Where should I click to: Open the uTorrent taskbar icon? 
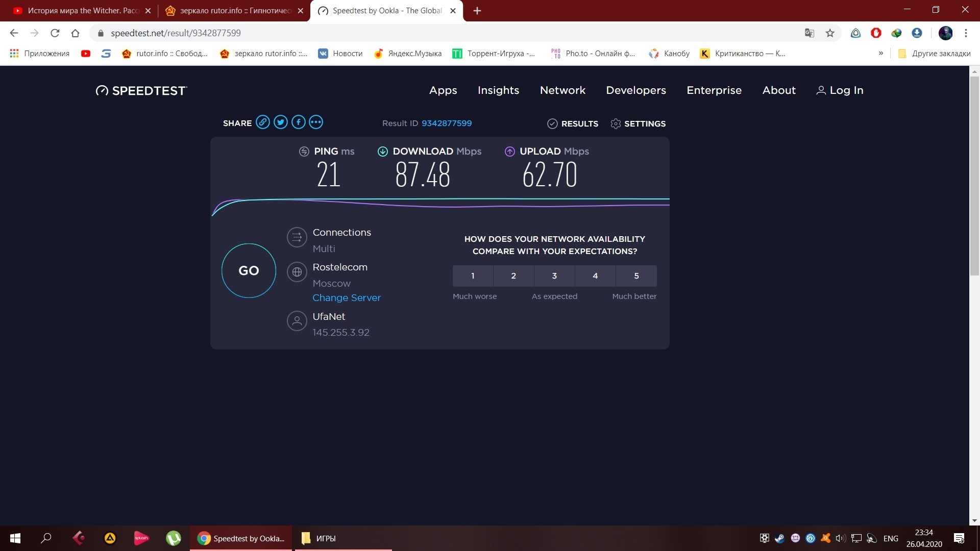click(x=174, y=538)
